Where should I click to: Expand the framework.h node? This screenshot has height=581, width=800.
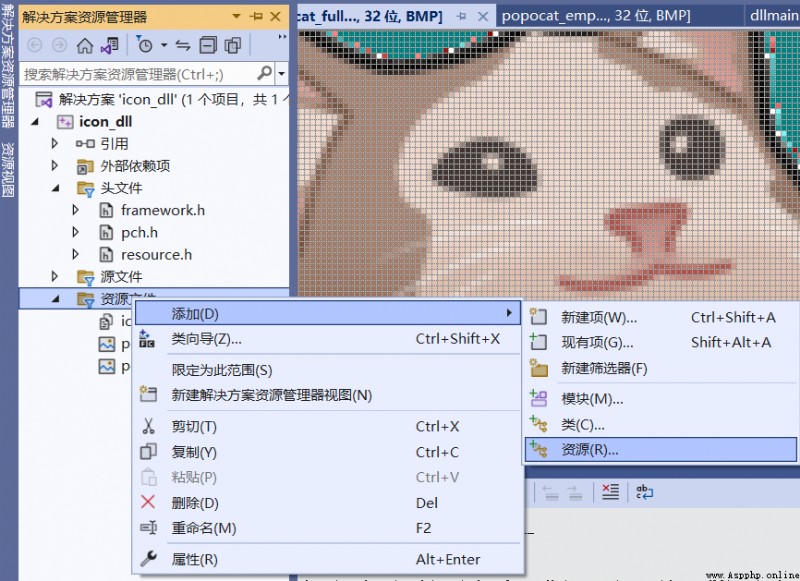click(76, 210)
